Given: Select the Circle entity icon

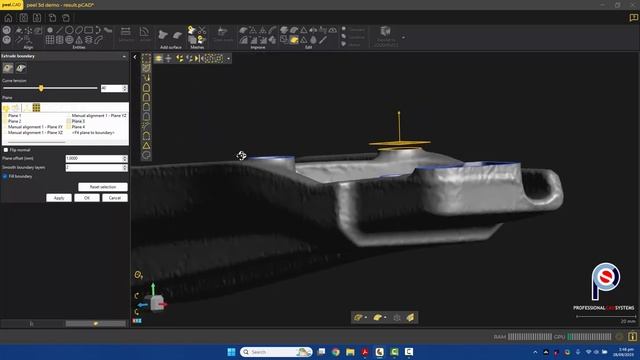Looking at the screenshot, I should 69,30.
